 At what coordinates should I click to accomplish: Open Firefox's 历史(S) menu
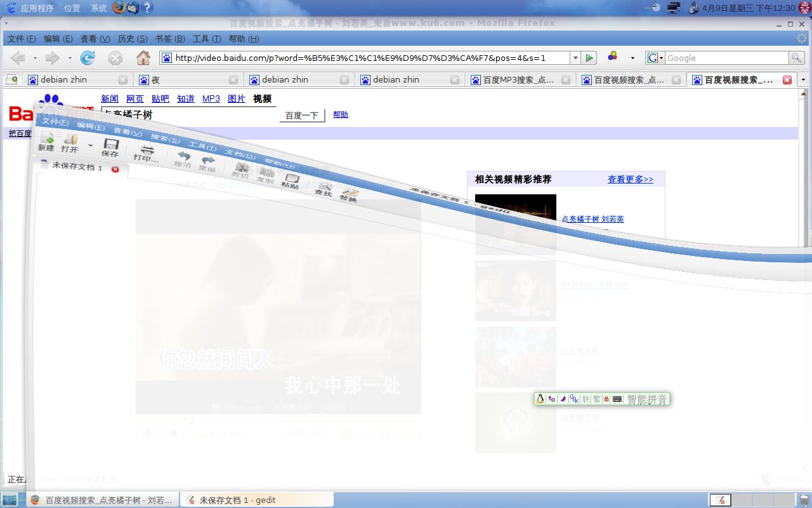pyautogui.click(x=133, y=39)
